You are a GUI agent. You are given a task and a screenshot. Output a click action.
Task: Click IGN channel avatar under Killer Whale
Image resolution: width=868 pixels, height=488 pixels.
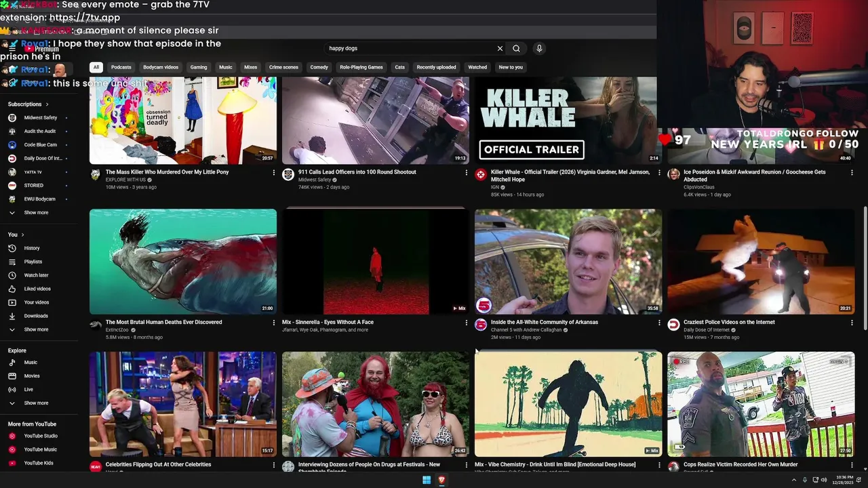[481, 175]
